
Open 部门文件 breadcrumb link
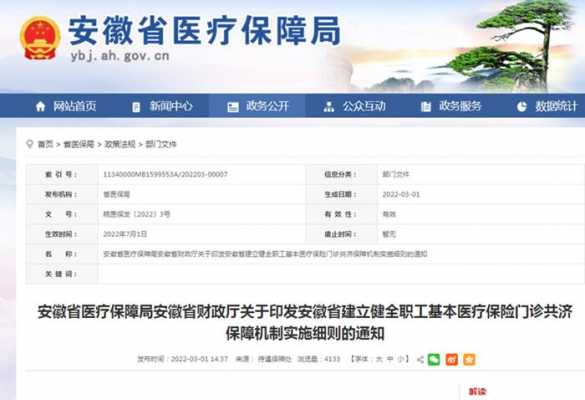click(x=161, y=144)
